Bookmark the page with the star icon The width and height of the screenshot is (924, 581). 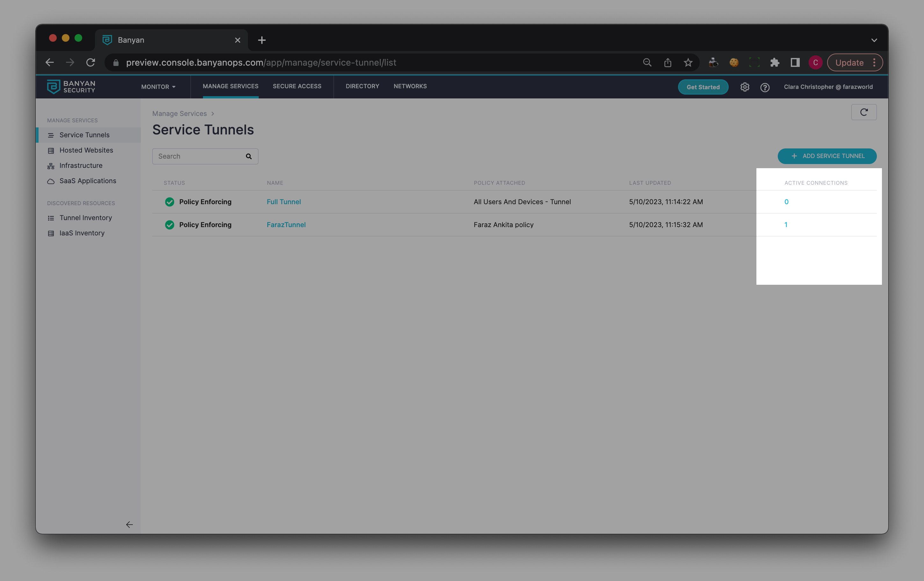[x=688, y=62]
